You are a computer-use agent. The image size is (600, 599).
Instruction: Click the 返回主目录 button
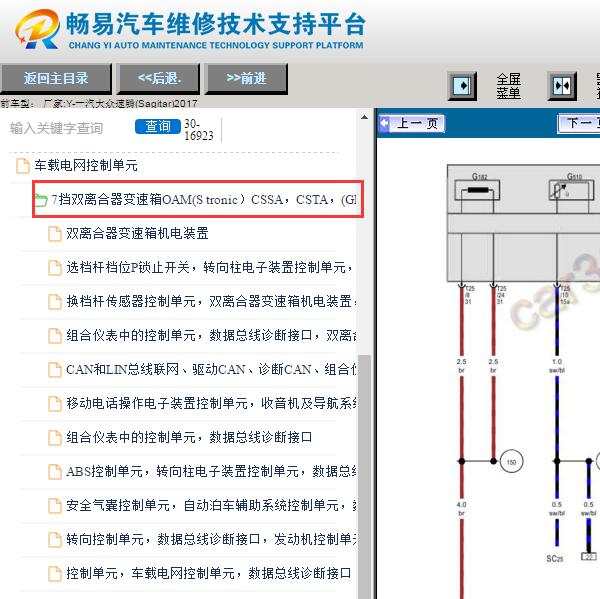tap(56, 79)
